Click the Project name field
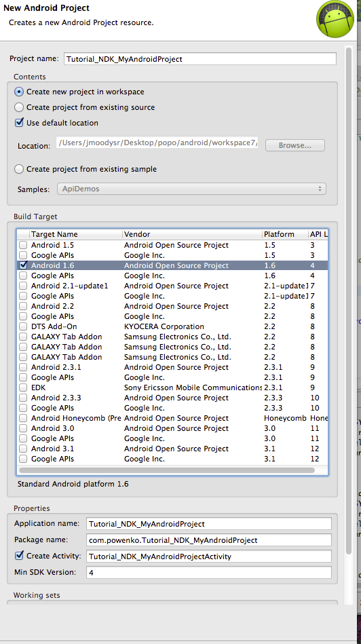The image size is (361, 644). pos(200,59)
